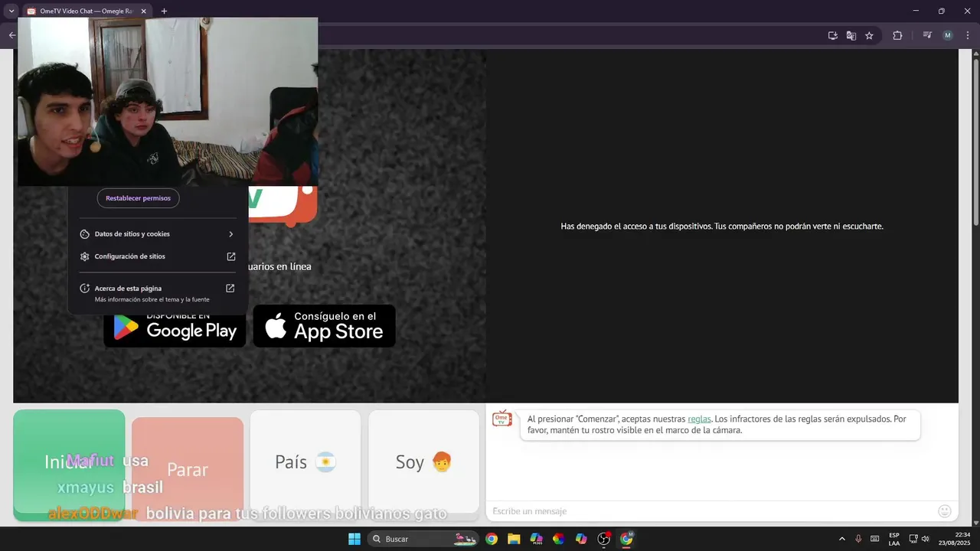The width and height of the screenshot is (980, 551).
Task: Open Google Chrome from the taskbar
Action: point(492,539)
